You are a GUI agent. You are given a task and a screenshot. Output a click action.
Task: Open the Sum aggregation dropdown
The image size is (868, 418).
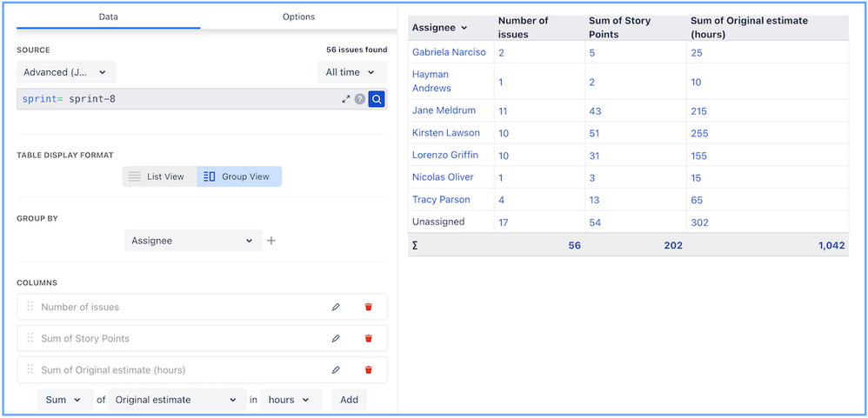coord(65,400)
